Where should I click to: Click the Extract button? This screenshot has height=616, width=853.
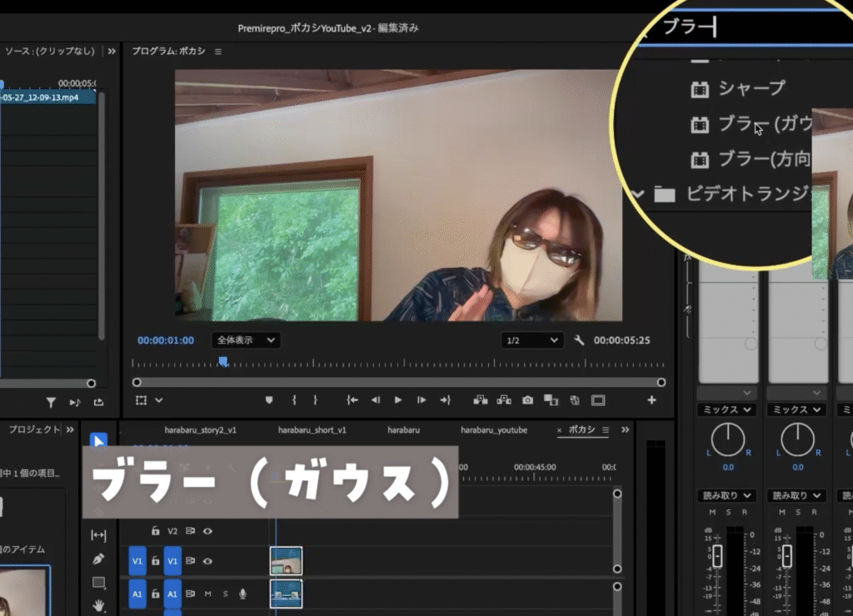click(x=504, y=400)
